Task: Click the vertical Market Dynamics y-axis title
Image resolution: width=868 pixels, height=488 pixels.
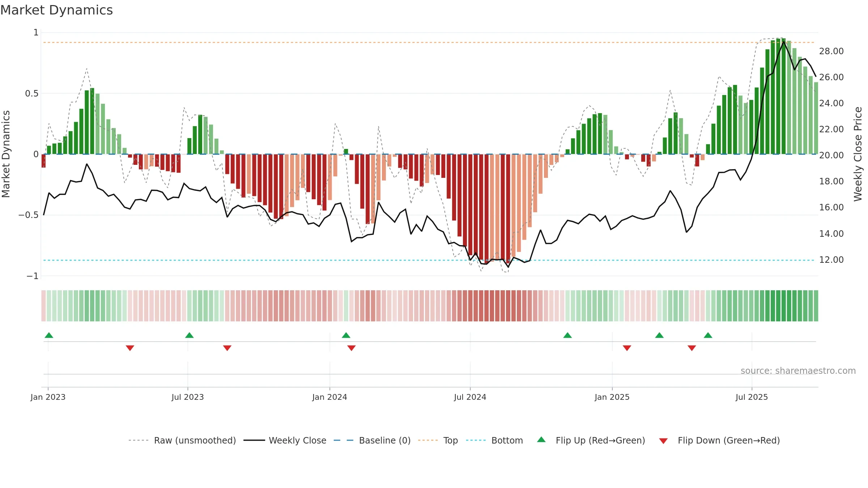Action: 6,154
